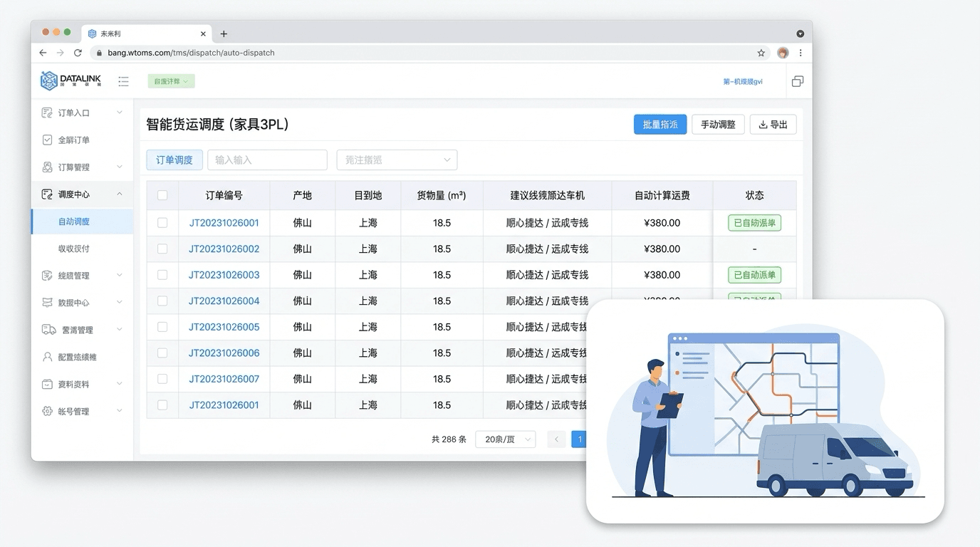Switch to the 订单调度 tab
This screenshot has width=980, height=547.
(174, 160)
